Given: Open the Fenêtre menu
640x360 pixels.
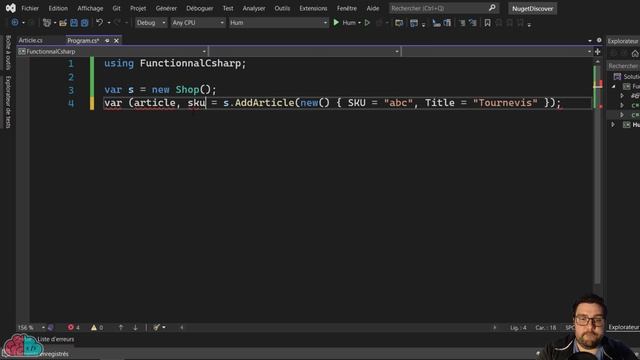Looking at the screenshot, I should click(x=347, y=8).
